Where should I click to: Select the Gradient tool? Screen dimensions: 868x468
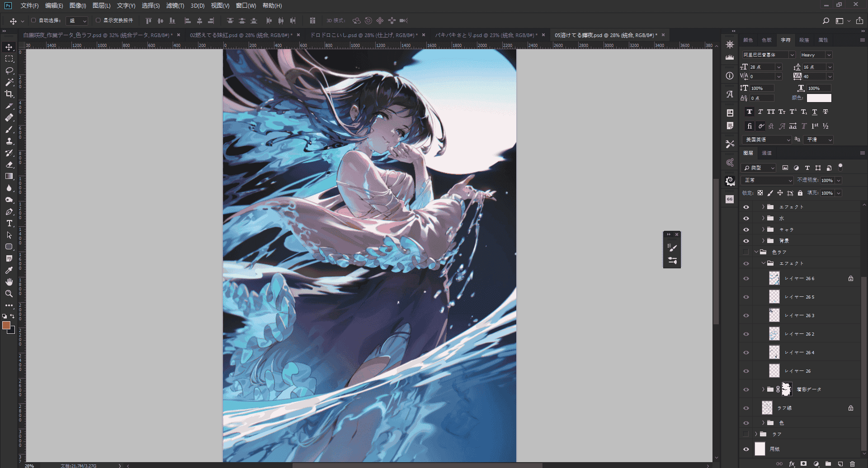pos(9,177)
